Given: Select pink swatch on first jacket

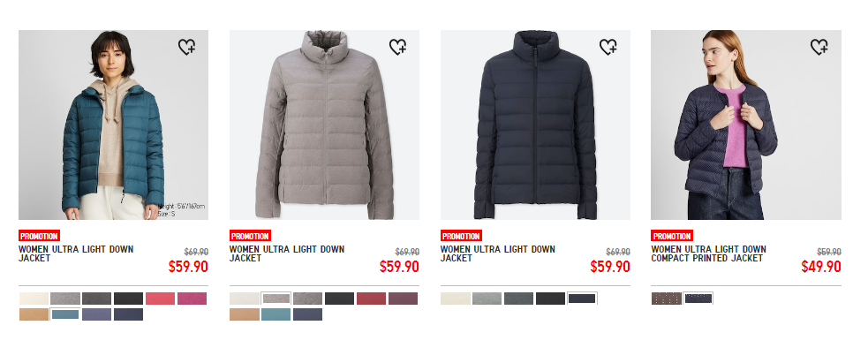Looking at the screenshot, I should [160, 299].
